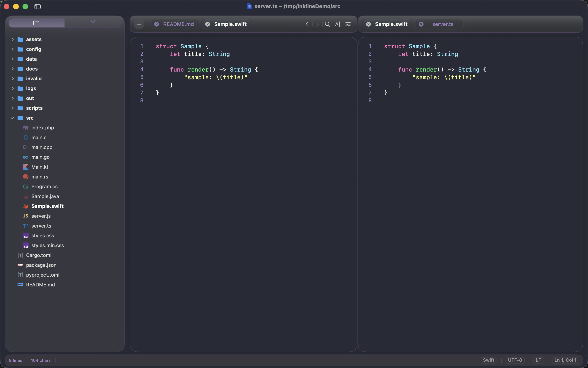
Task: Close the README.md tab
Action: (x=156, y=24)
